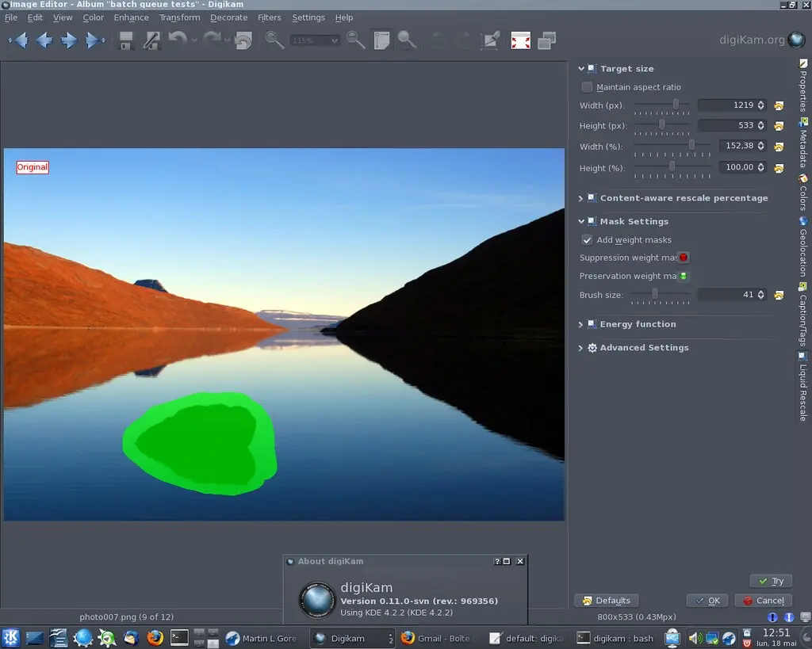The height and width of the screenshot is (649, 812).
Task: Click the Save image icon
Action: coord(124,40)
